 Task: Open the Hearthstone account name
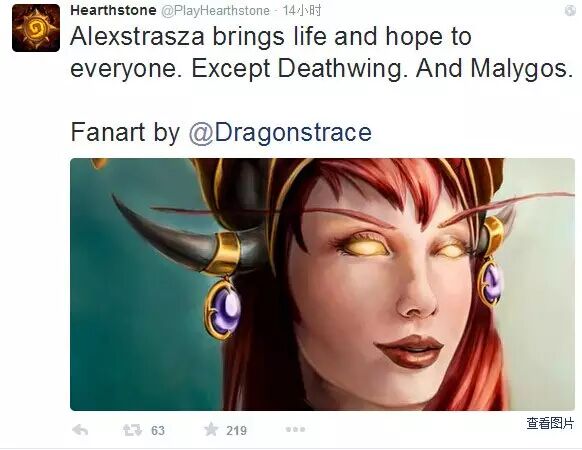[113, 10]
